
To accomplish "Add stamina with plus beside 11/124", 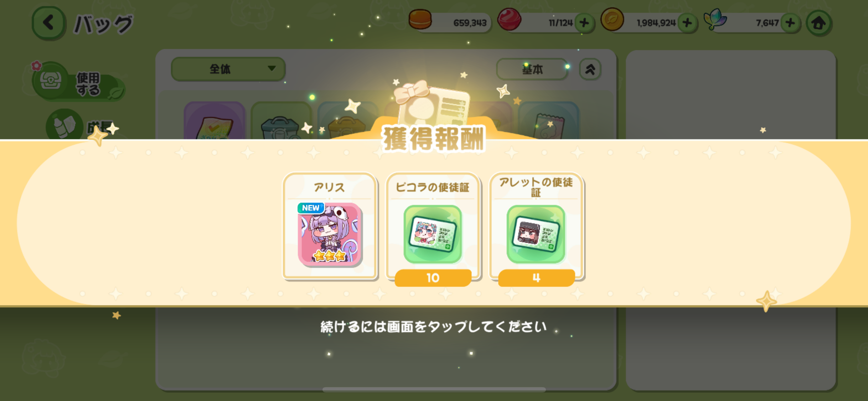I will click(584, 23).
